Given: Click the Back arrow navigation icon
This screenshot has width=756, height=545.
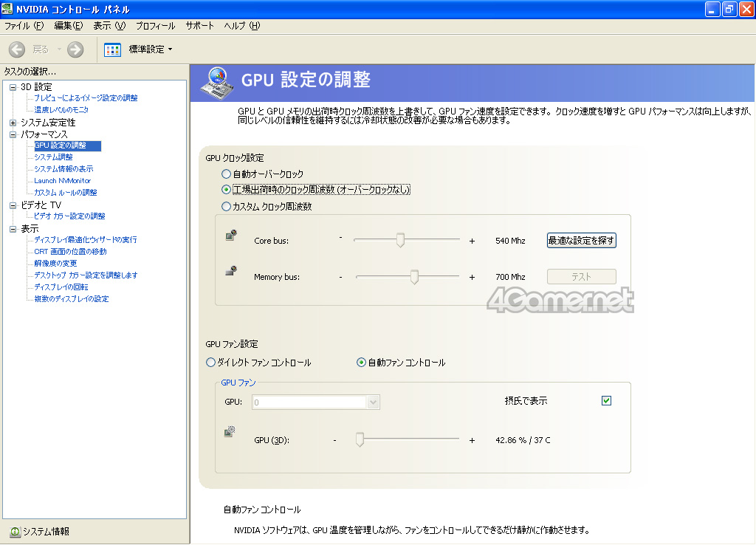Looking at the screenshot, I should pyautogui.click(x=17, y=49).
